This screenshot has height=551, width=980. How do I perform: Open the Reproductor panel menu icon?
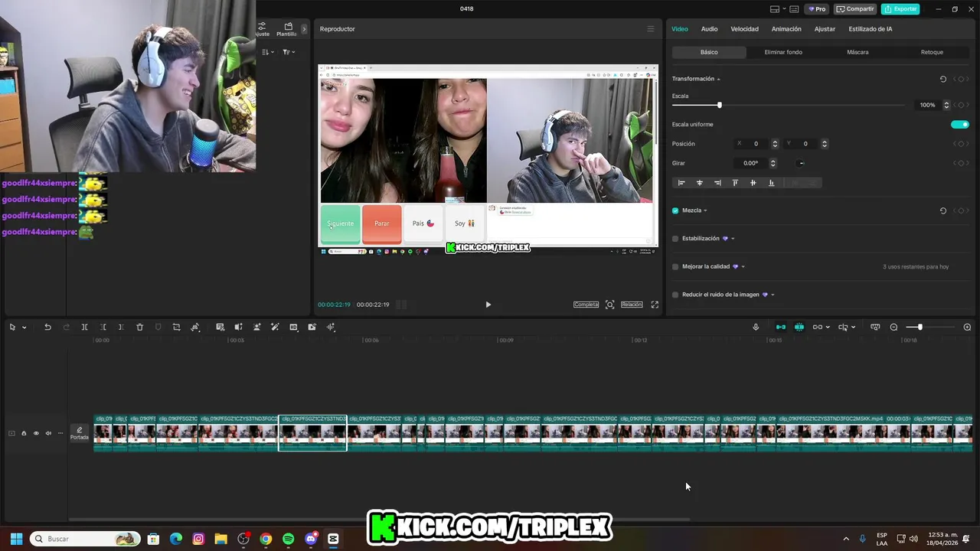651,29
